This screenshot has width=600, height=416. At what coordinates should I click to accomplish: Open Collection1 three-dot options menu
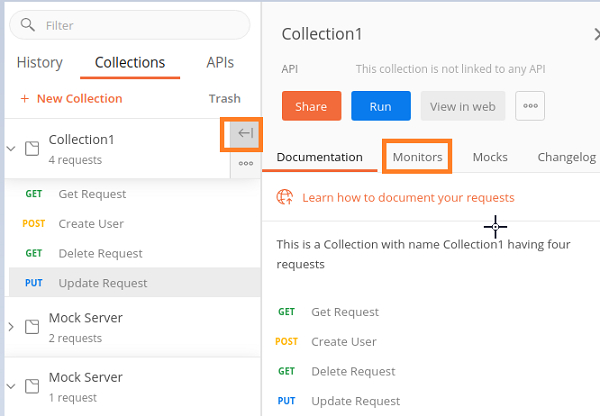[245, 163]
